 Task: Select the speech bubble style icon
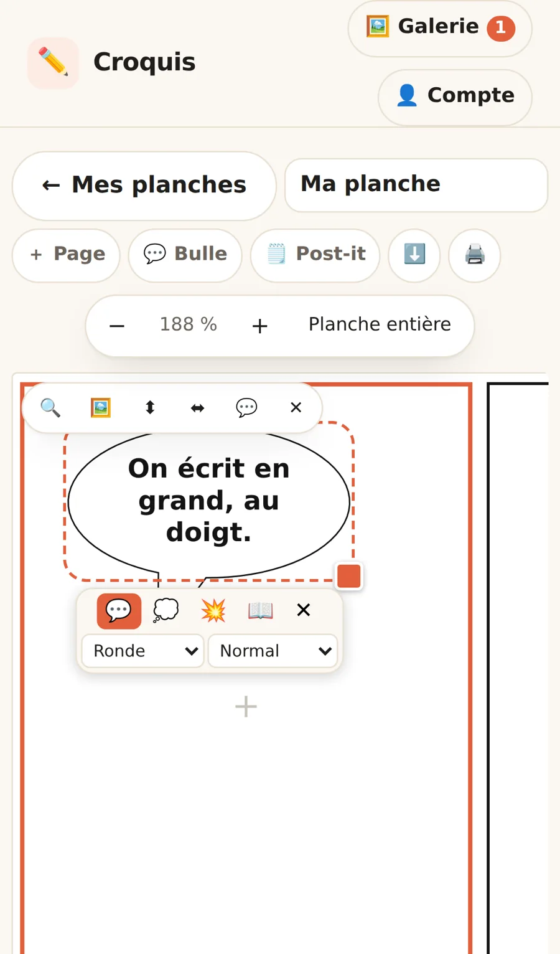[119, 611]
